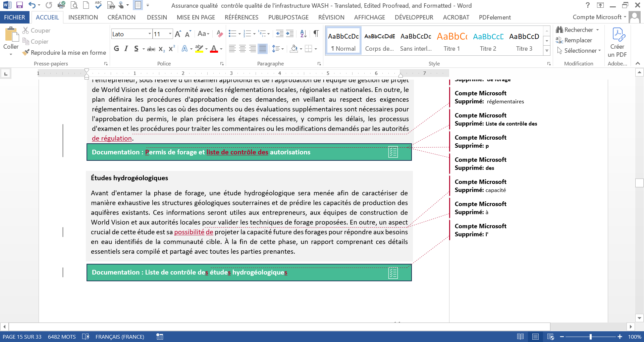Screen dimensions: 644x342
Task: Save the document with the floppy icon
Action: coord(19,5)
